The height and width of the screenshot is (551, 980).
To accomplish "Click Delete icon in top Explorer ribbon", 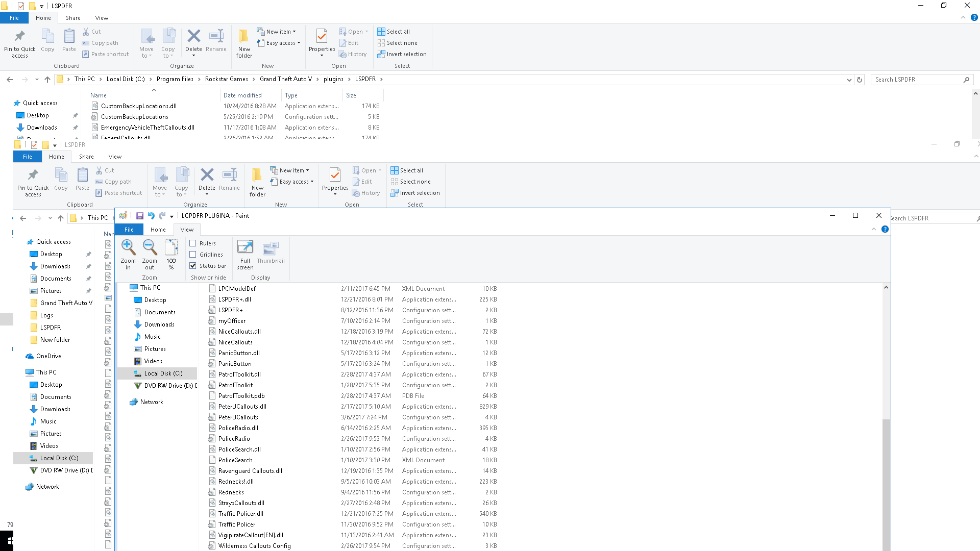I will click(x=193, y=37).
